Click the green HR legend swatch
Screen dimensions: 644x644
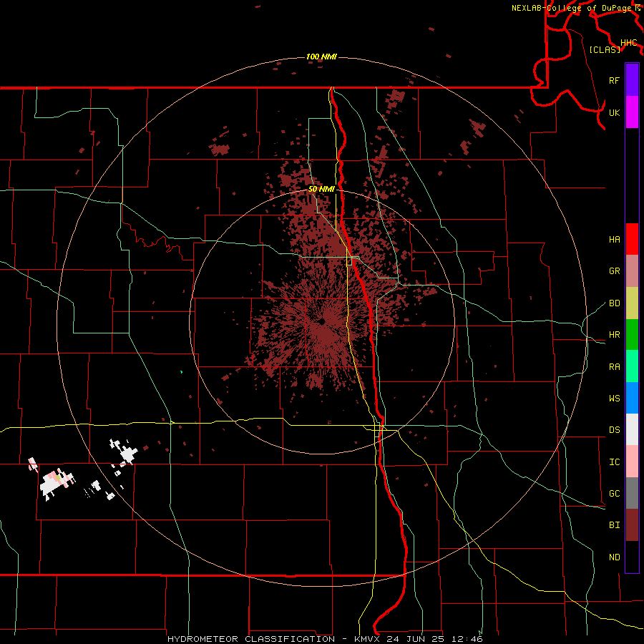click(632, 334)
